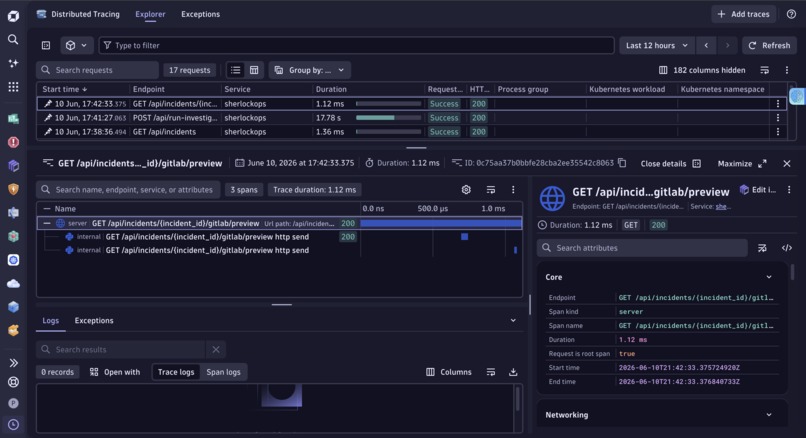Open the search icon in left sidebar
The image size is (806, 438).
point(13,40)
